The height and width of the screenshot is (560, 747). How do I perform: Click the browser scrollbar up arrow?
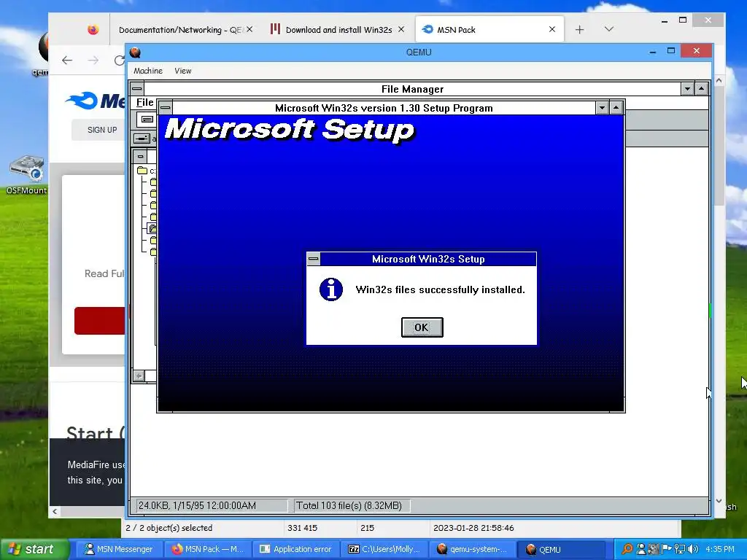coord(719,81)
